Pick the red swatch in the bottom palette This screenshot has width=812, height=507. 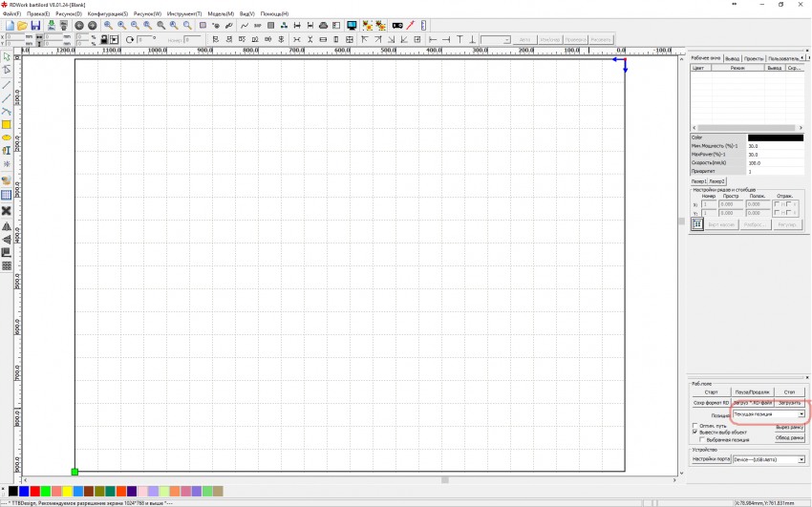point(34,491)
